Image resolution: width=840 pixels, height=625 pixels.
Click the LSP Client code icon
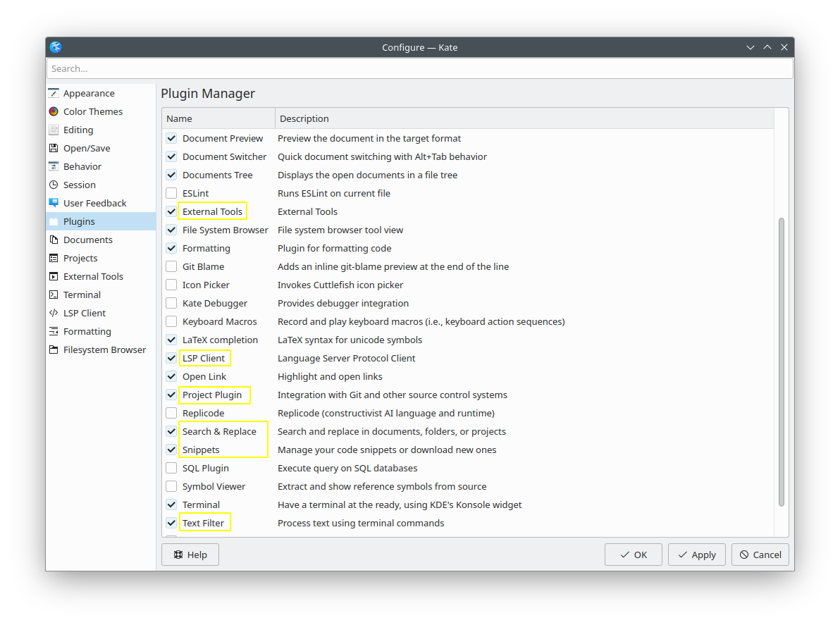(54, 313)
